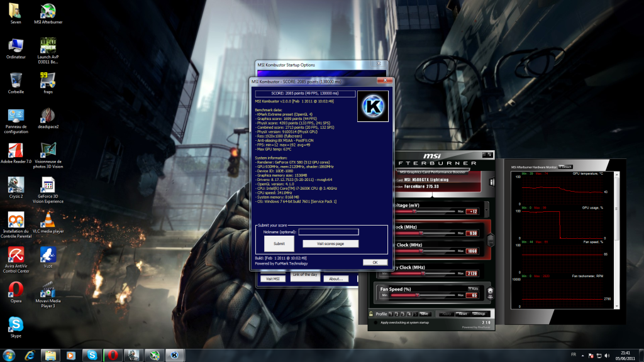Click the shader clock link icon in Afterburner
644x362 pixels.
coord(490,240)
